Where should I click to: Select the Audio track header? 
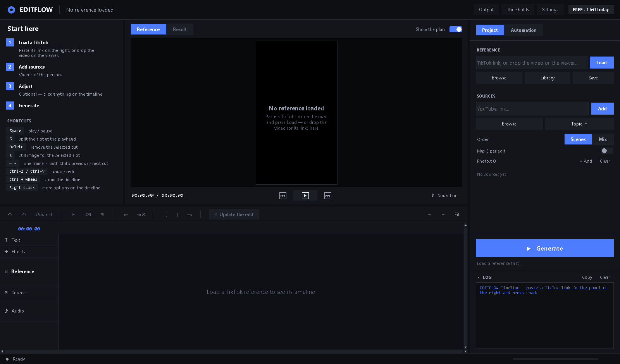click(x=29, y=311)
